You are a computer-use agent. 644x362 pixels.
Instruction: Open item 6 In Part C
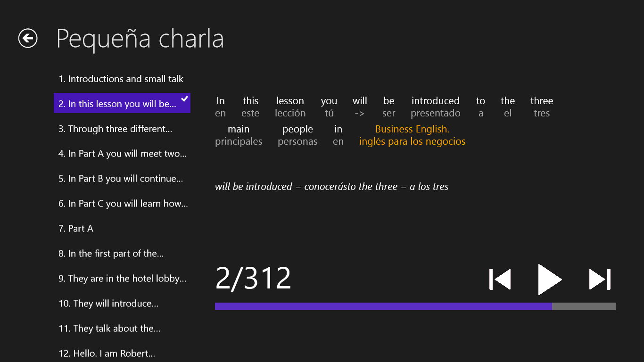click(x=123, y=204)
